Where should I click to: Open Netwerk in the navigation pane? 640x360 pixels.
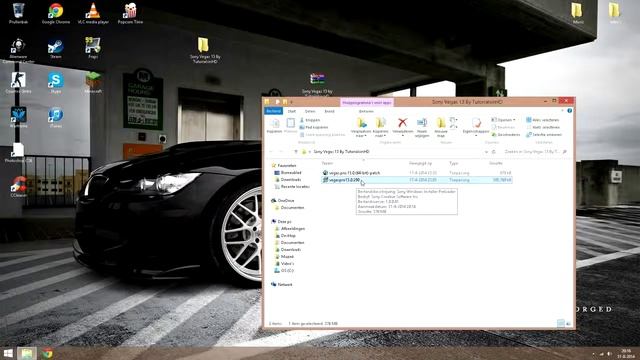point(282,284)
